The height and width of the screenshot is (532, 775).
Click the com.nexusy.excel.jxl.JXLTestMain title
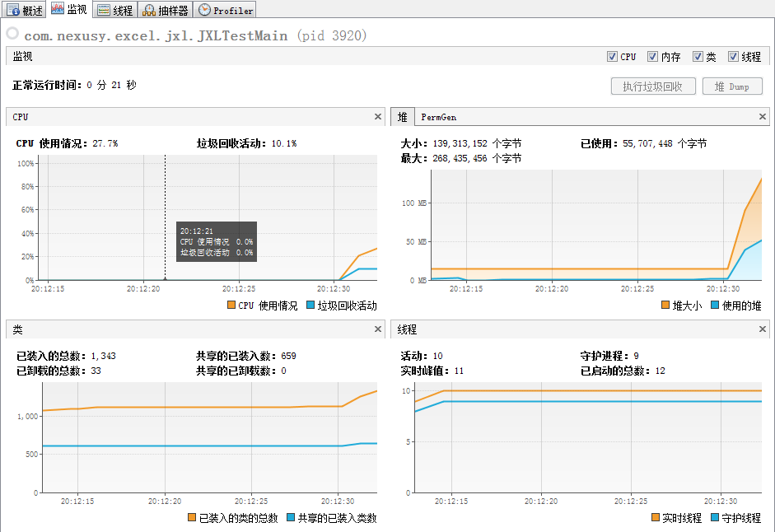pos(156,35)
